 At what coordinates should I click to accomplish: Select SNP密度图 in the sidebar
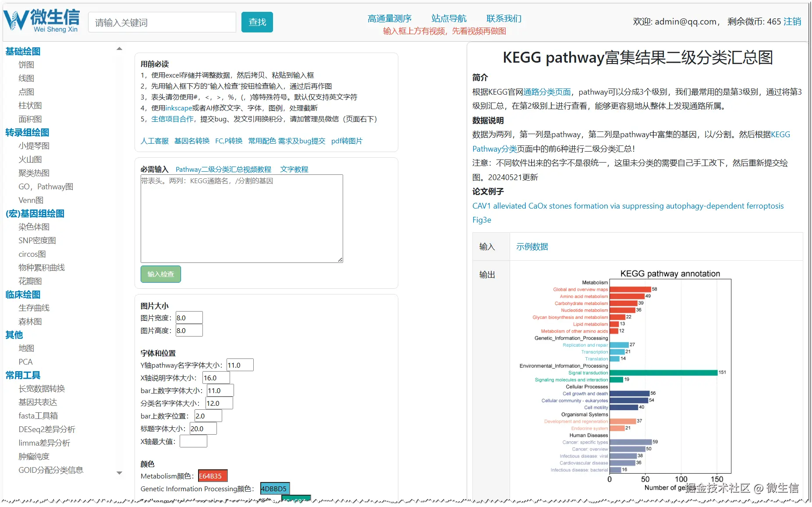pyautogui.click(x=37, y=241)
